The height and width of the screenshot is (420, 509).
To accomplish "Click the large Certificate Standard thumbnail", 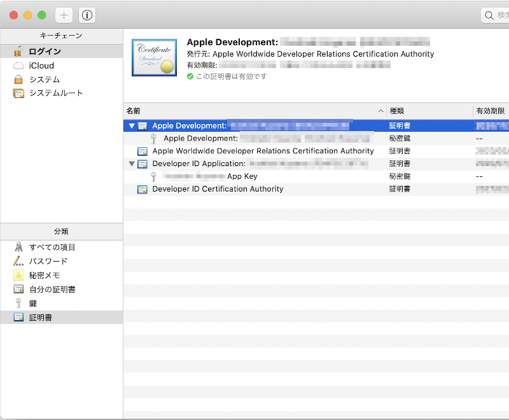I will 154,58.
